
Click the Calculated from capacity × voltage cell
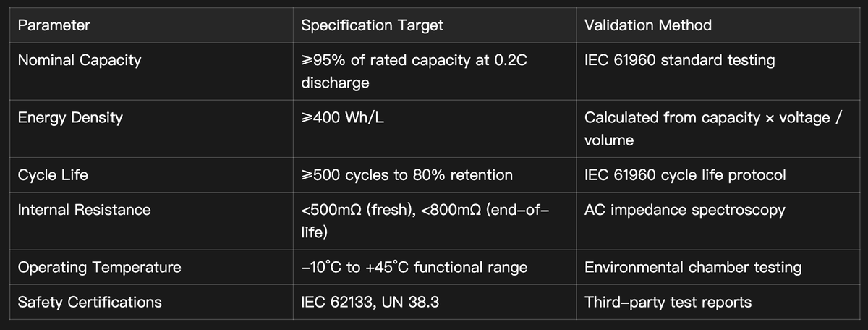tap(712, 128)
